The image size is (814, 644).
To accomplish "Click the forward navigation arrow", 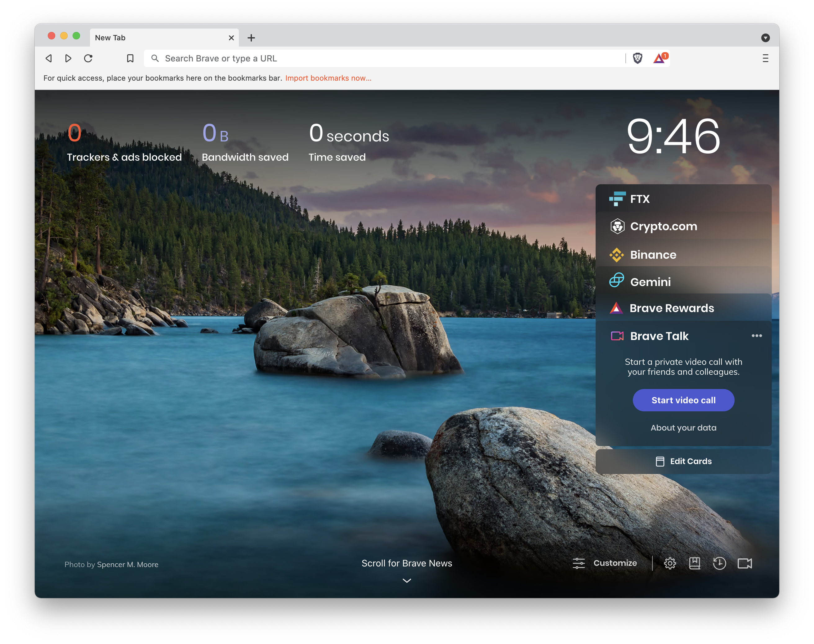I will click(x=68, y=58).
